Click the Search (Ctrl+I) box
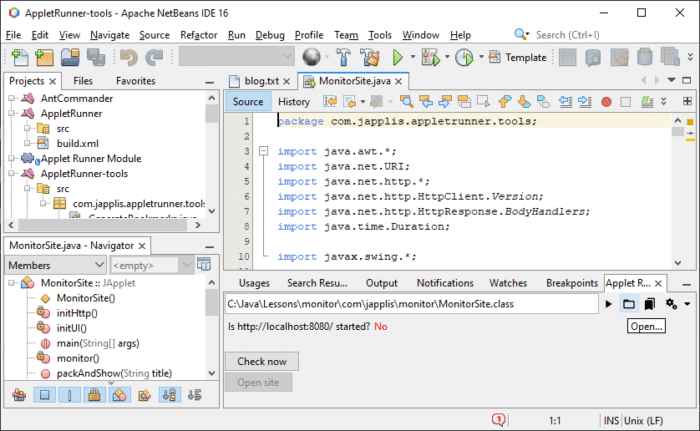Image resolution: width=700 pixels, height=431 pixels. point(567,35)
